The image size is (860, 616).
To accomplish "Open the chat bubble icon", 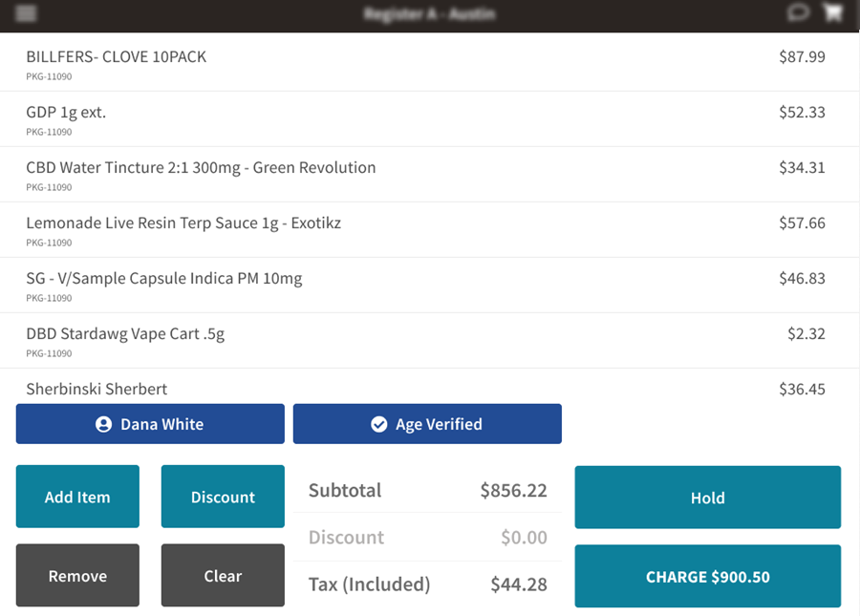I will point(798,12).
